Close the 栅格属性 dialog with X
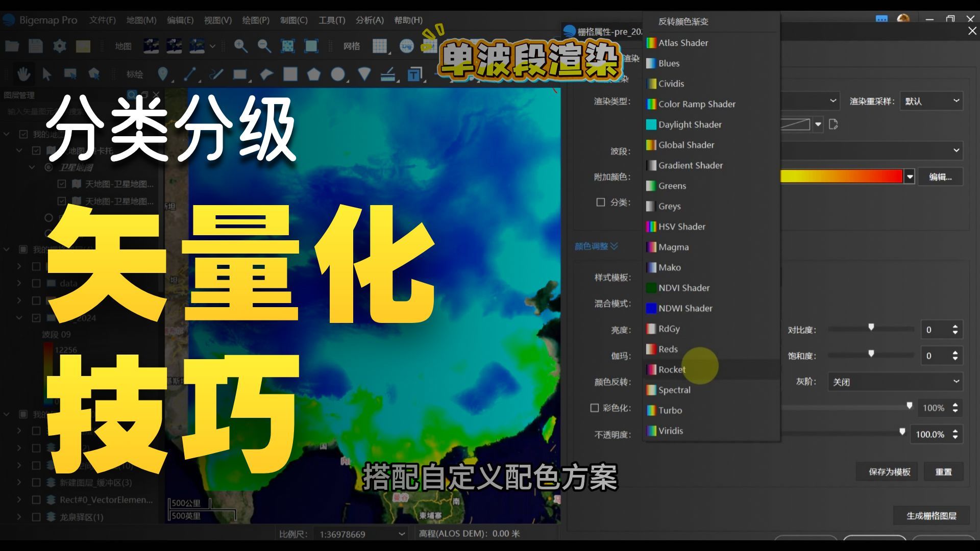Image resolution: width=980 pixels, height=551 pixels. tap(972, 31)
